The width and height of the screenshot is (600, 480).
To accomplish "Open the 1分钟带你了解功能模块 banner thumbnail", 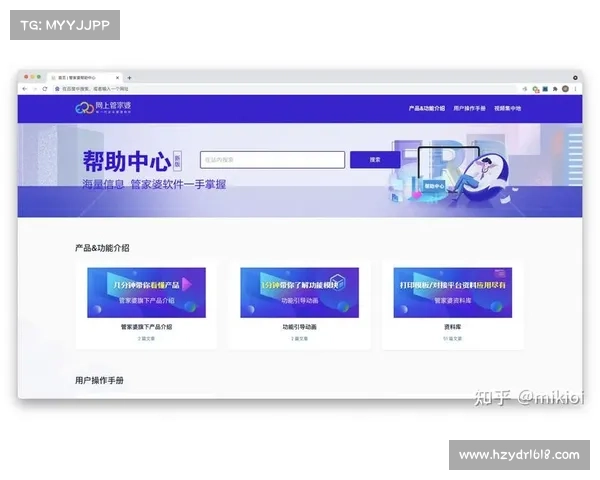I will (x=300, y=292).
